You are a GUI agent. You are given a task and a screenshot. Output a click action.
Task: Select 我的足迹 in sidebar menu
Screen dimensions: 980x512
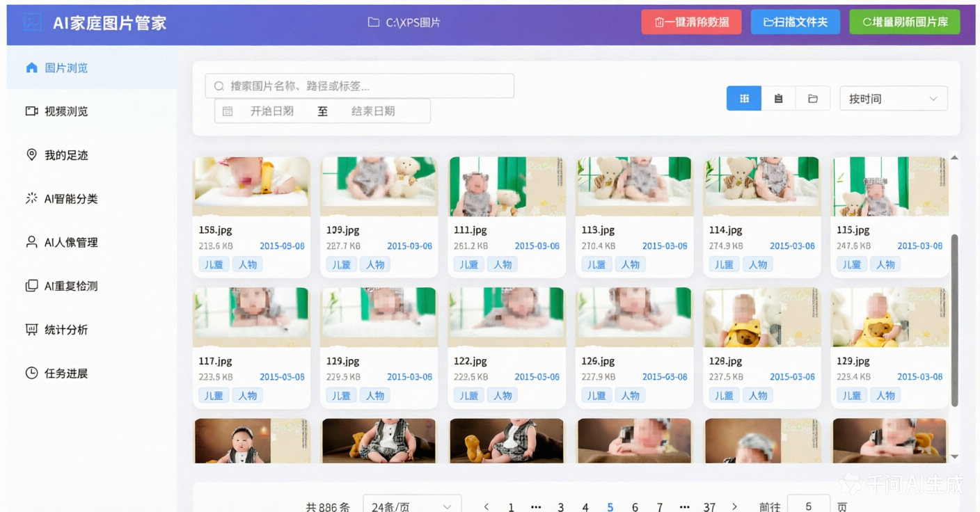[92, 154]
